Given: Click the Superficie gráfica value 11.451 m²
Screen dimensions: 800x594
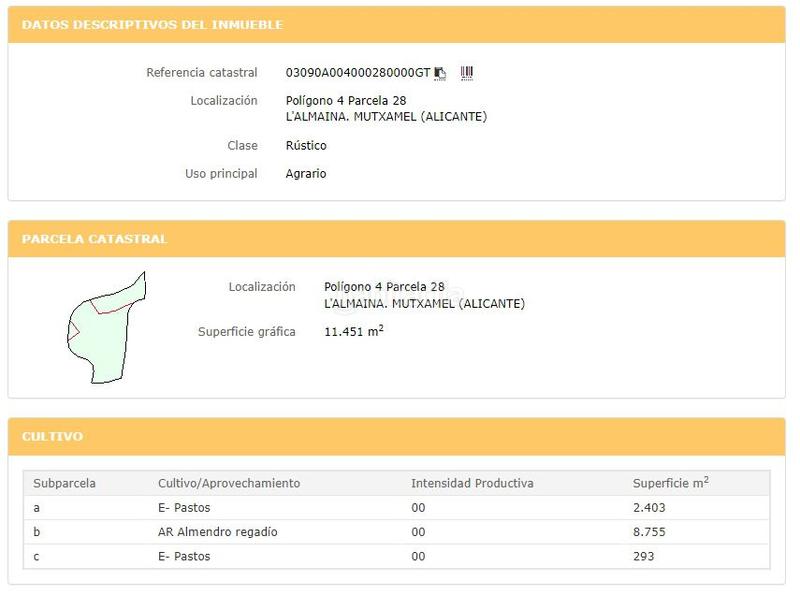Looking at the screenshot, I should coord(354,331).
